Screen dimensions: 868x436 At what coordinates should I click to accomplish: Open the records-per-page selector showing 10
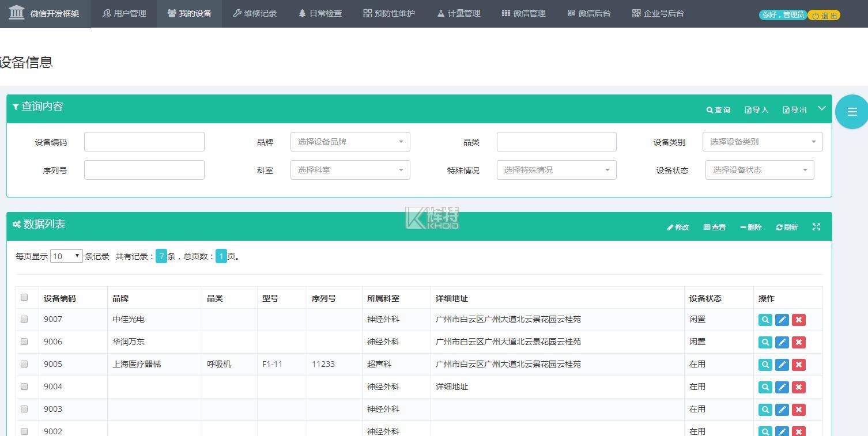pos(66,256)
